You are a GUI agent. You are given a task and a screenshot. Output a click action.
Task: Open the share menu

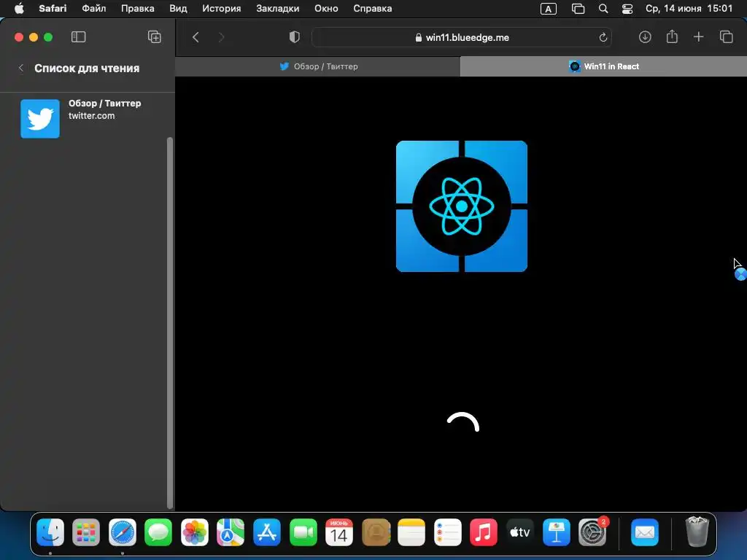[x=672, y=36]
